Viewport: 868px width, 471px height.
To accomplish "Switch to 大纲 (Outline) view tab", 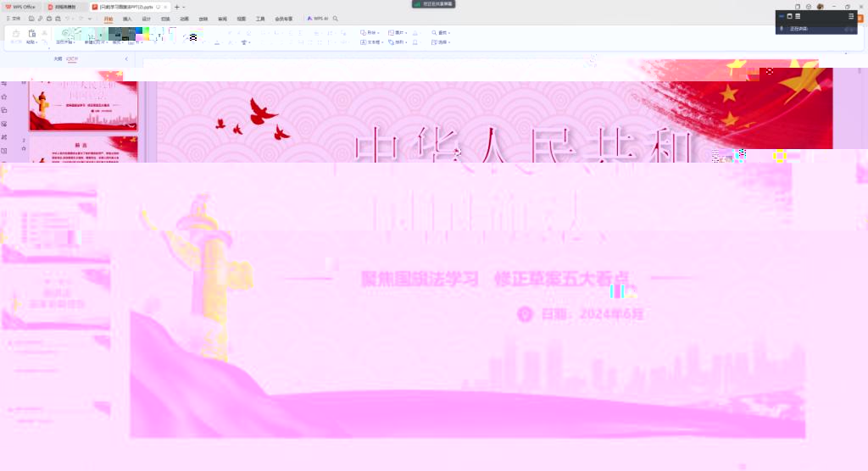I will tap(58, 59).
